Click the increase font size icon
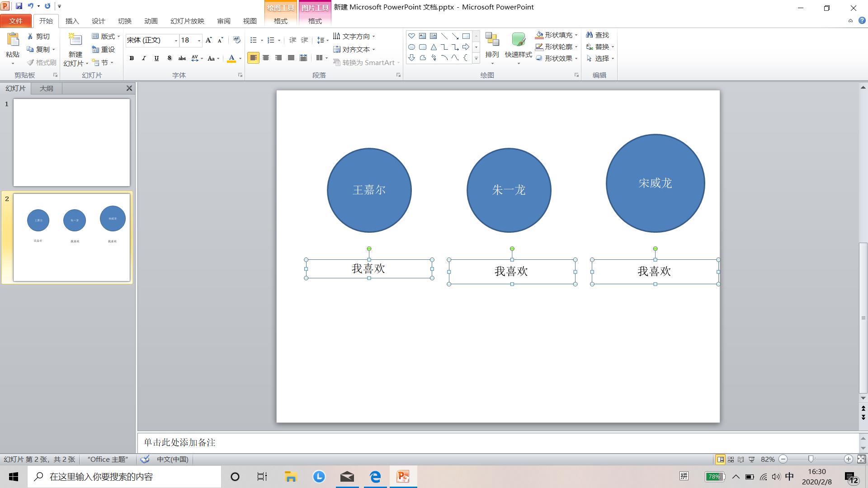The width and height of the screenshot is (868, 488). (x=208, y=40)
